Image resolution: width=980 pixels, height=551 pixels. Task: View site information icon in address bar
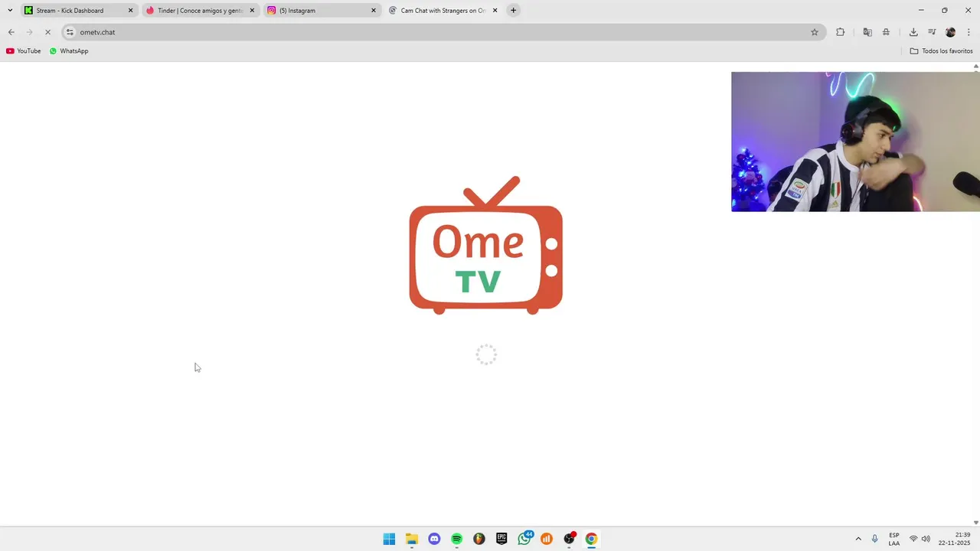pyautogui.click(x=70, y=32)
